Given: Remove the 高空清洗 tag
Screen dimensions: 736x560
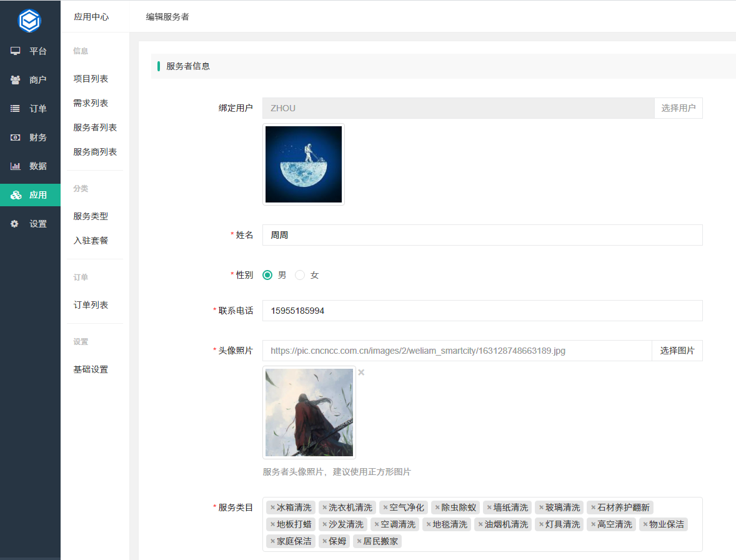Looking at the screenshot, I should 594,524.
